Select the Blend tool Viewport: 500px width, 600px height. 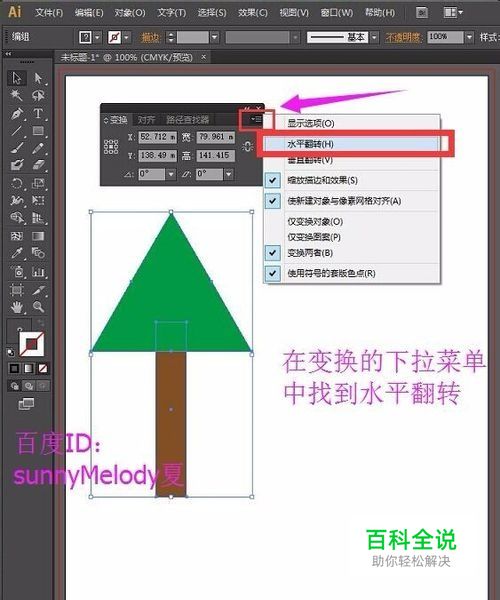38,253
